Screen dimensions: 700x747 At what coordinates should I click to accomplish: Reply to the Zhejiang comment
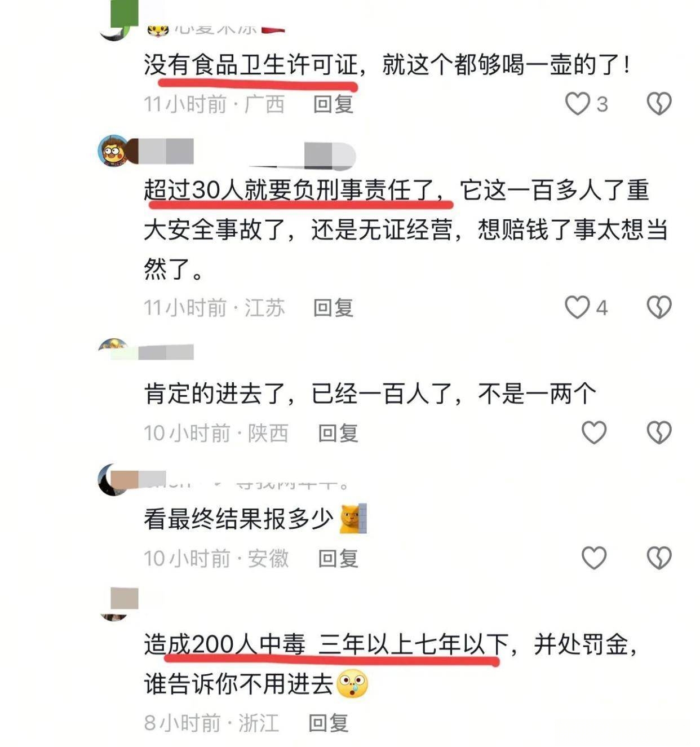[x=329, y=723]
